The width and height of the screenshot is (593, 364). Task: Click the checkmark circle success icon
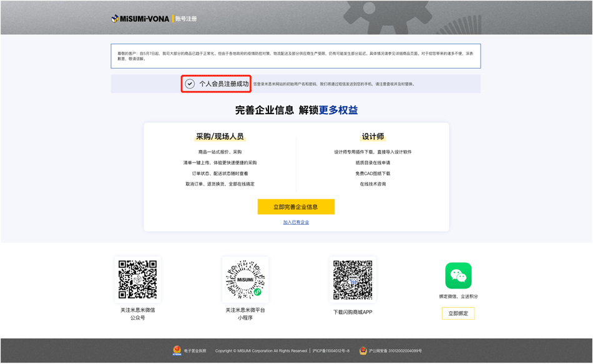190,84
